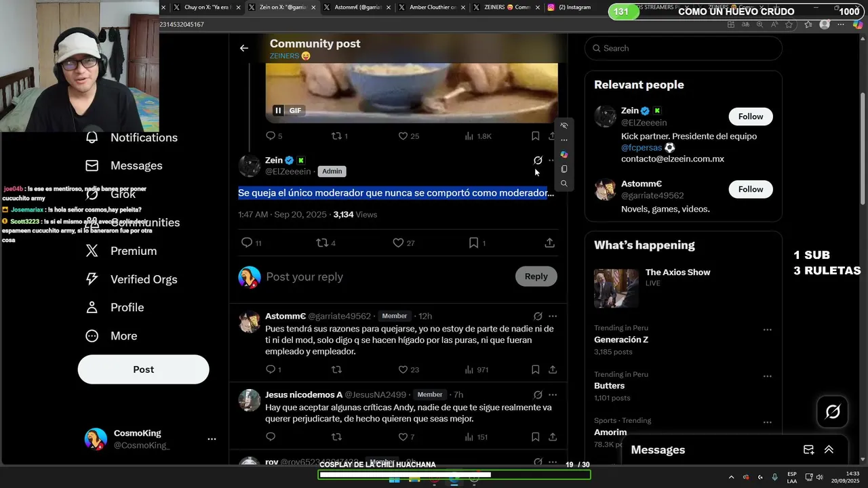Open Notifications in sidebar
The height and width of the screenshot is (488, 868).
[x=132, y=138]
